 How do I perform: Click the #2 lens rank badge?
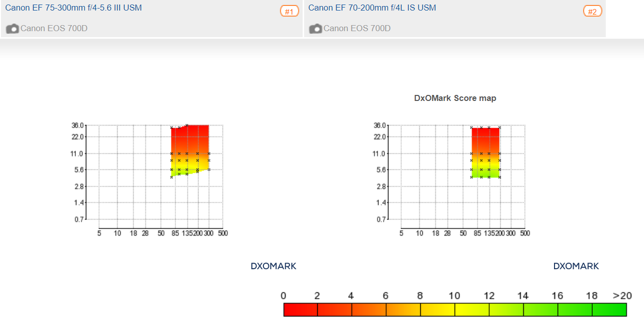pos(593,11)
